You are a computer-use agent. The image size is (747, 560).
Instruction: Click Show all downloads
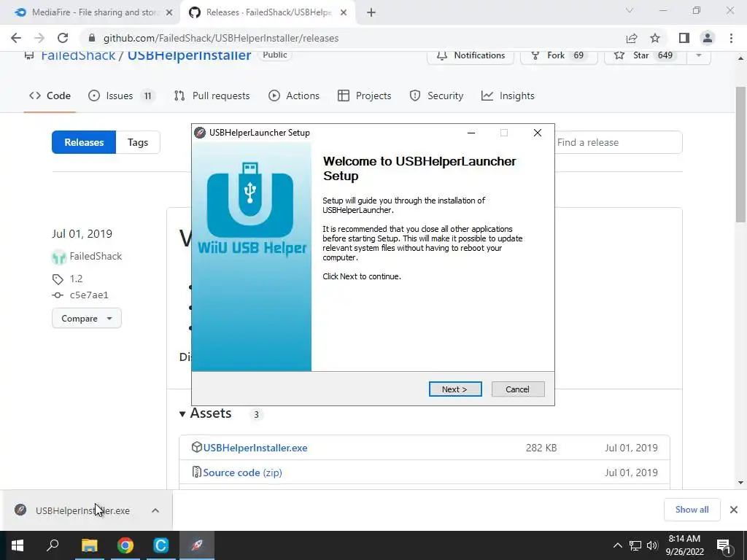692,510
